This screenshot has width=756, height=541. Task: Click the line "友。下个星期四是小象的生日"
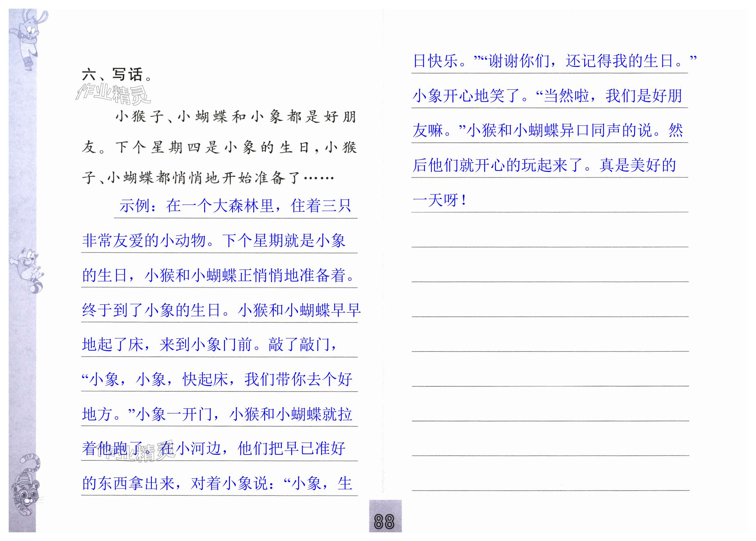point(219,147)
